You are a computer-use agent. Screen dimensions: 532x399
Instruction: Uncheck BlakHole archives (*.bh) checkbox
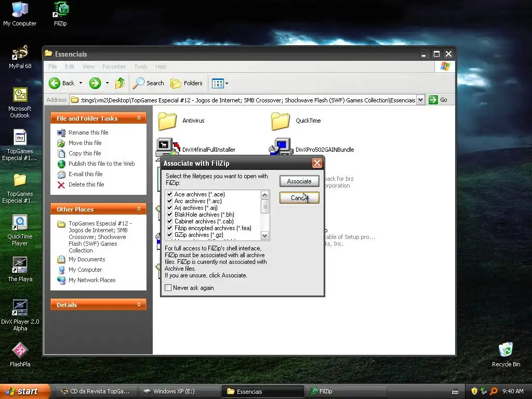pyautogui.click(x=170, y=215)
